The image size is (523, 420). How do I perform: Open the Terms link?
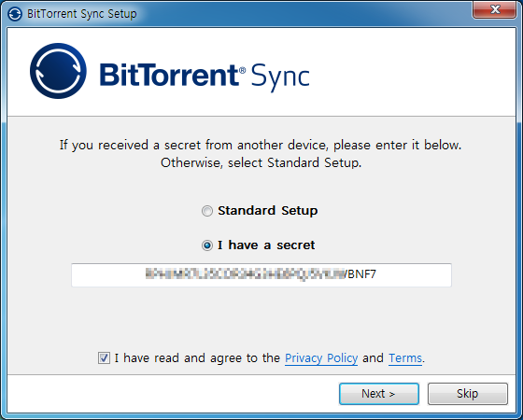(405, 358)
